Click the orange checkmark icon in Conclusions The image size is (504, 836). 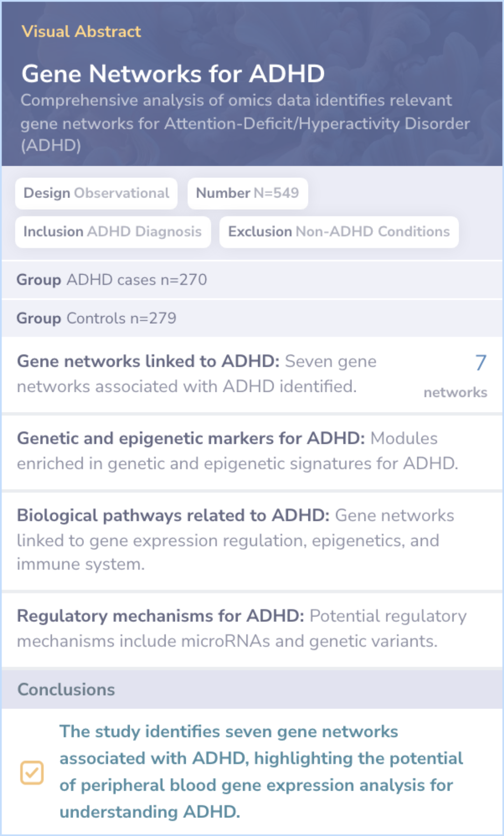point(32,772)
